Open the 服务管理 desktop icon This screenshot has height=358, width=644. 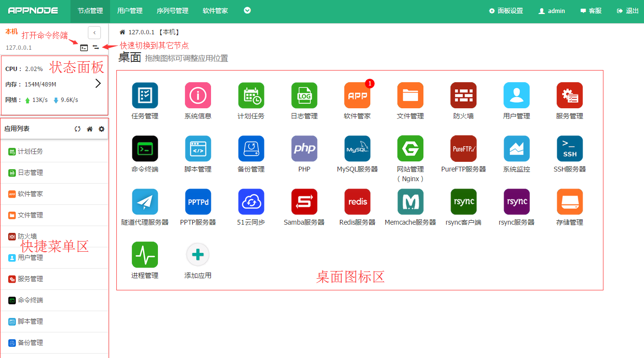point(570,95)
